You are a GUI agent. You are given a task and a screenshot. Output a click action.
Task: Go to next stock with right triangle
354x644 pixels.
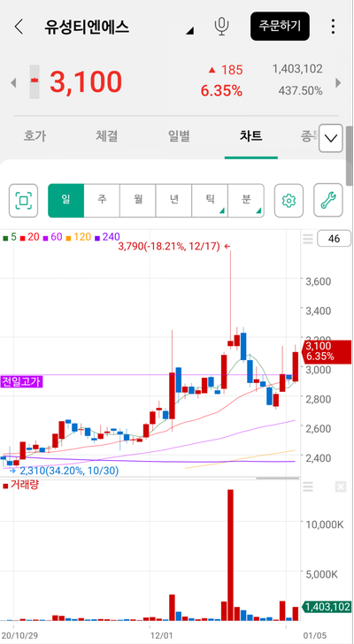338,82
